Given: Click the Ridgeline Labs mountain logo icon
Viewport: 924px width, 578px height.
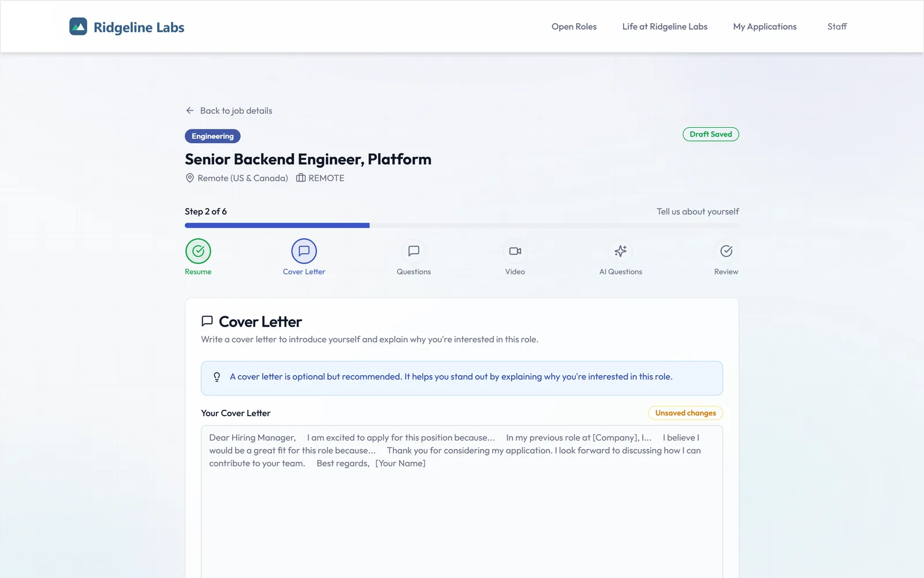Looking at the screenshot, I should click(x=78, y=27).
